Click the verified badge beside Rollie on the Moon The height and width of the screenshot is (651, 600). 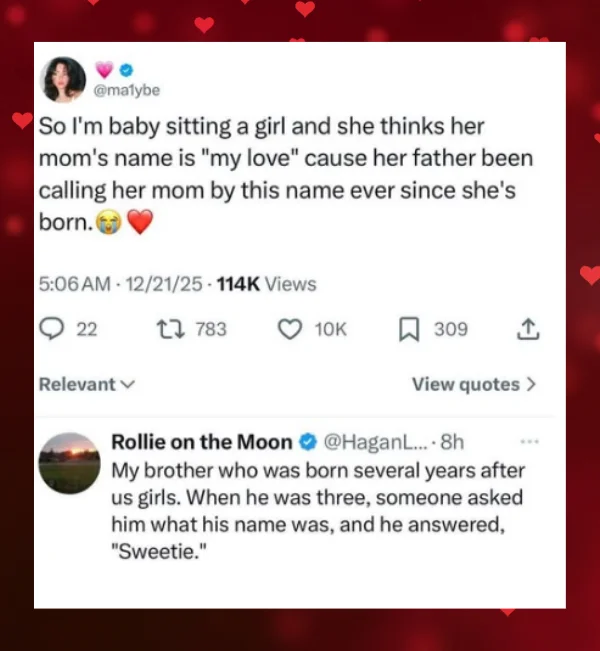pos(309,442)
